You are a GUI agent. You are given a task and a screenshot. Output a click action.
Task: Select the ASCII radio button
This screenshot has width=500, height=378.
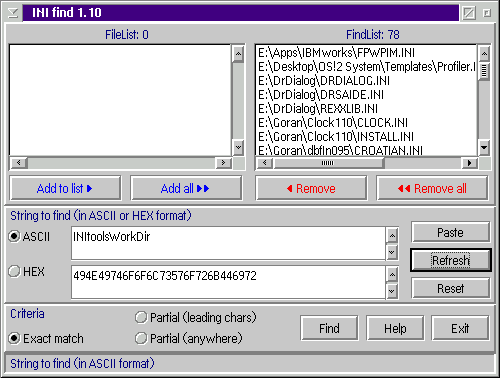[29, 237]
